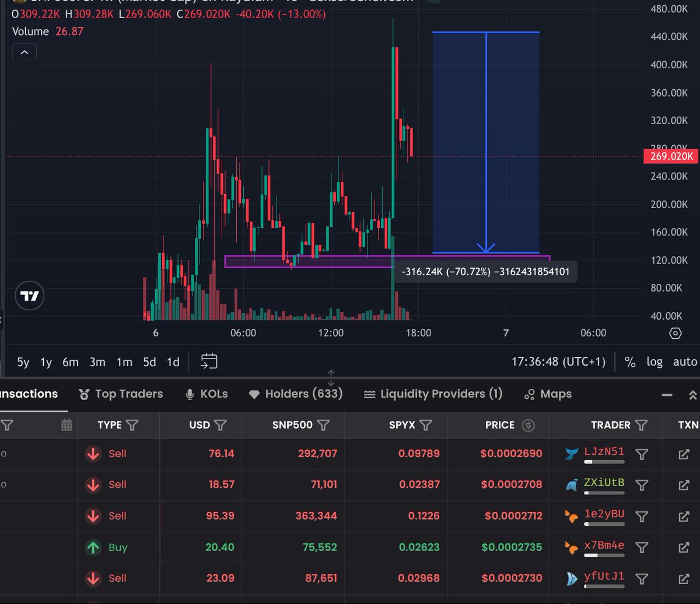The image size is (700, 604).
Task: Select the 5d time range
Action: click(x=149, y=362)
